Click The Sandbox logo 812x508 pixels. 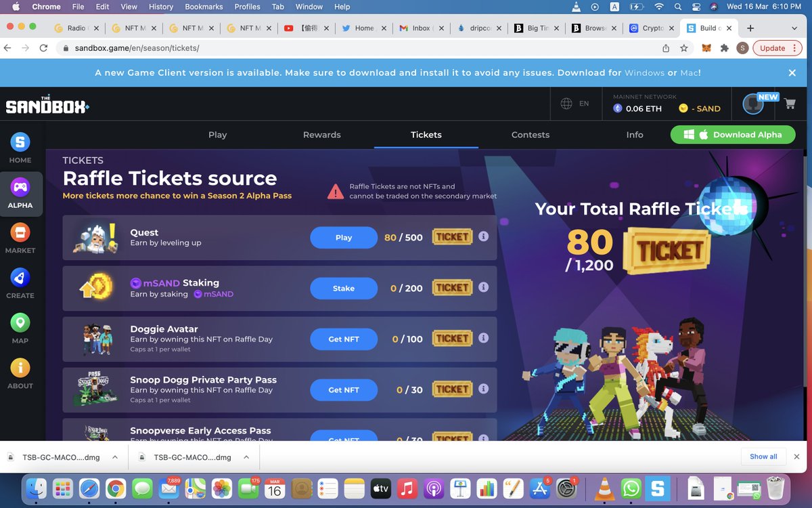coord(47,105)
